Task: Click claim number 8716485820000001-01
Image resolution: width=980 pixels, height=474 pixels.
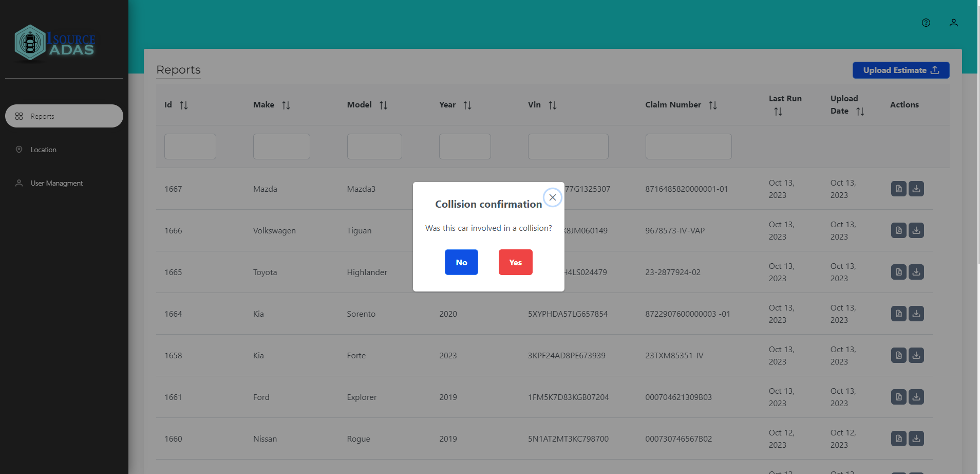Action: (x=687, y=189)
